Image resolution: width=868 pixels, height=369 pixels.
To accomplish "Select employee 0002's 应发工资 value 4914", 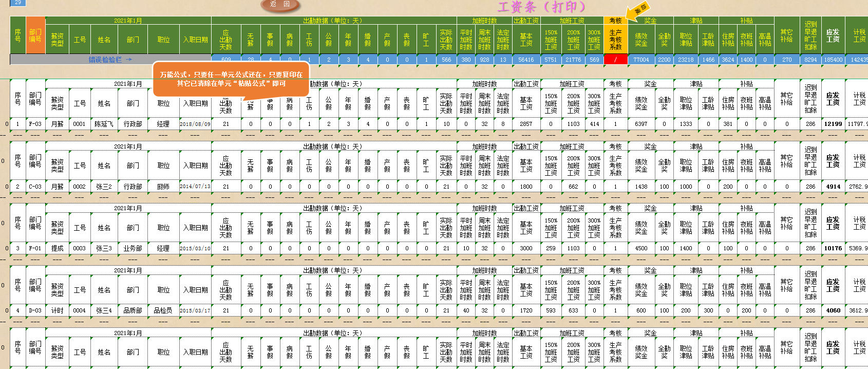I will tap(833, 187).
